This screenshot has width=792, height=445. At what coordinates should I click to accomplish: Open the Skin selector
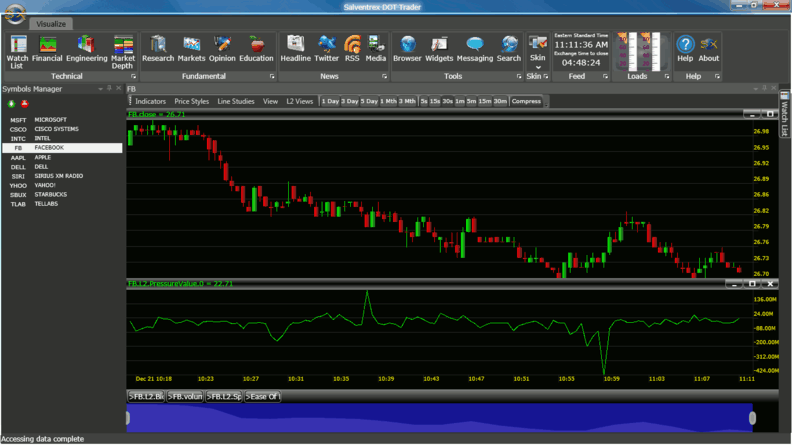[537, 52]
